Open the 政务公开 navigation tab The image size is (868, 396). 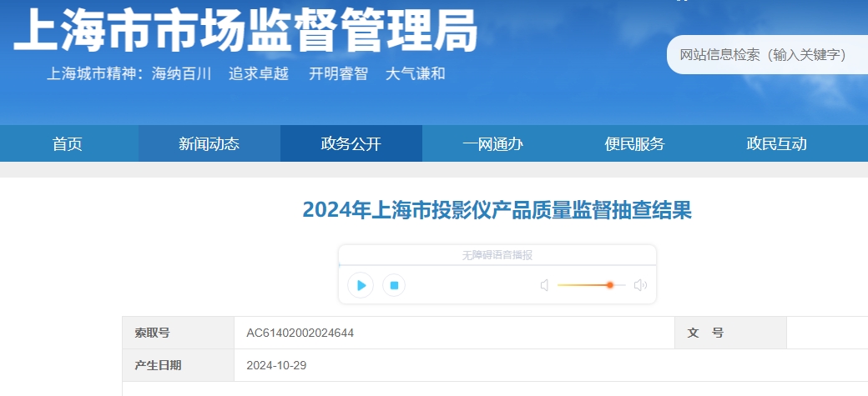pos(351,143)
